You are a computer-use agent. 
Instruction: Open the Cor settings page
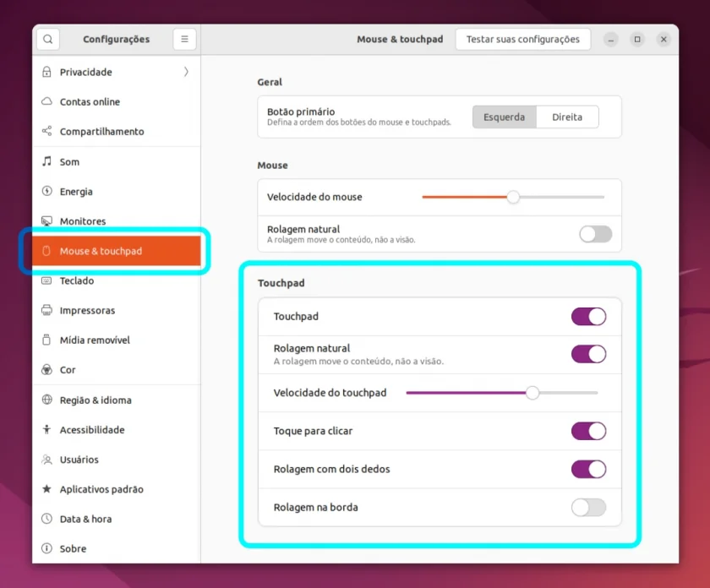coord(117,370)
